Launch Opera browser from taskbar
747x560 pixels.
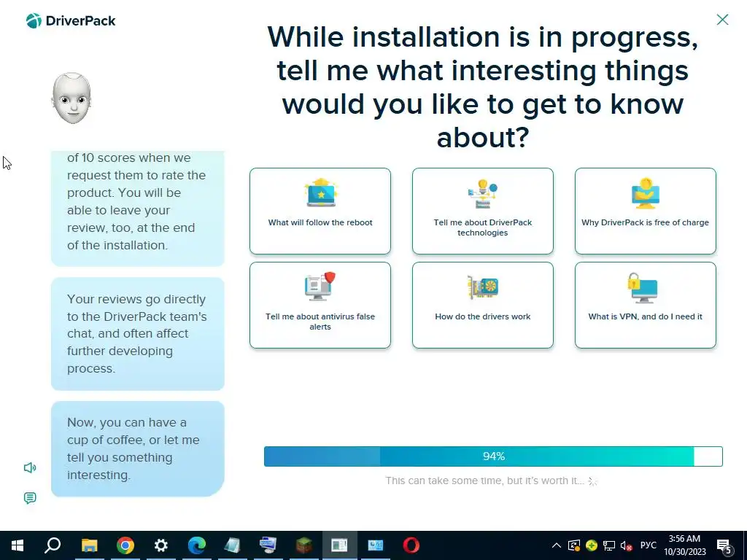[x=411, y=545]
